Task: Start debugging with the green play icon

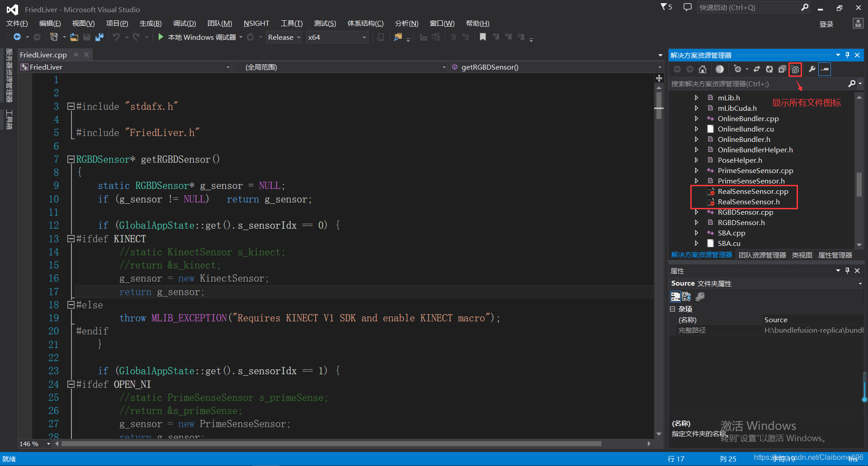Action: coord(160,37)
